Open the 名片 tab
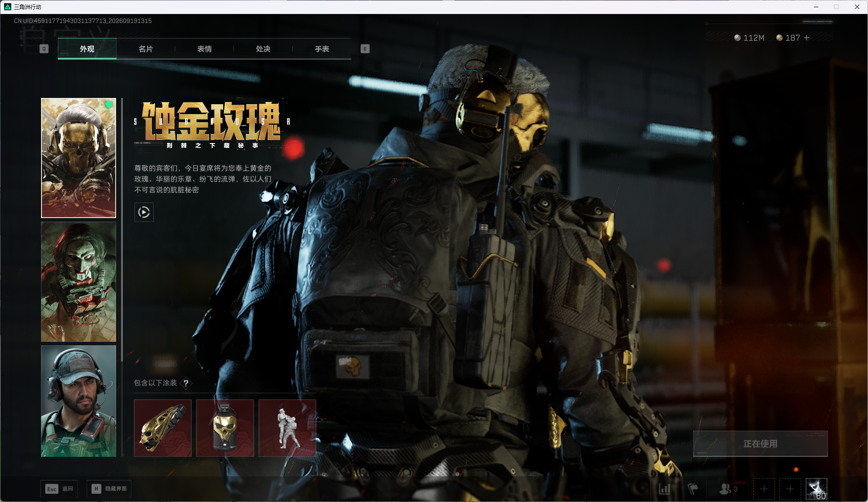 click(x=146, y=49)
